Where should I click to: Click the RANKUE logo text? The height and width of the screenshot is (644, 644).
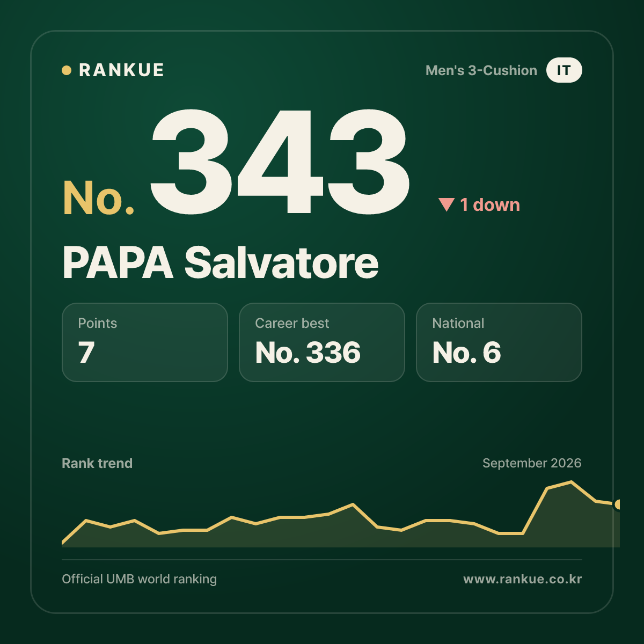pyautogui.click(x=121, y=70)
